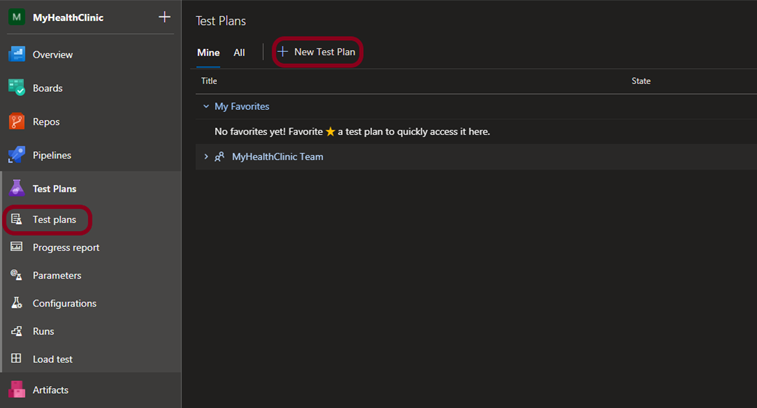Open the Parameters page
The height and width of the screenshot is (408, 757).
pyautogui.click(x=56, y=275)
